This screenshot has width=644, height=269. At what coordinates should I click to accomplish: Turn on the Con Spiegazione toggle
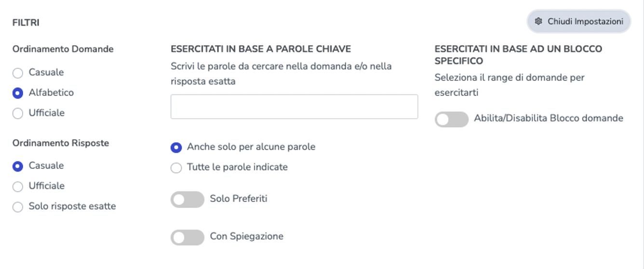coord(188,237)
